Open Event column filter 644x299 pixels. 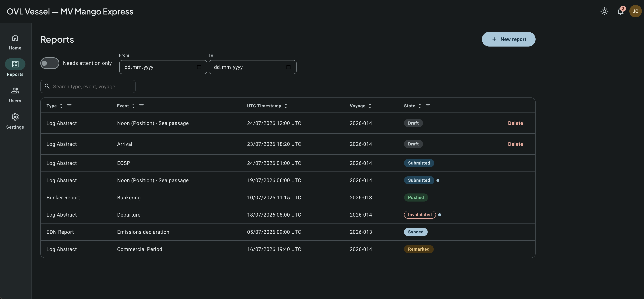click(x=141, y=106)
